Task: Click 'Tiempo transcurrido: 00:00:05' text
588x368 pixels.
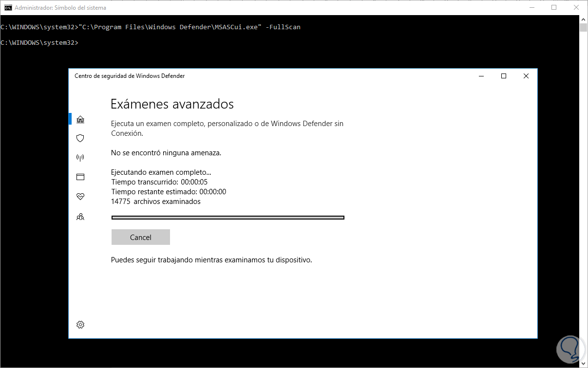Action: click(159, 182)
